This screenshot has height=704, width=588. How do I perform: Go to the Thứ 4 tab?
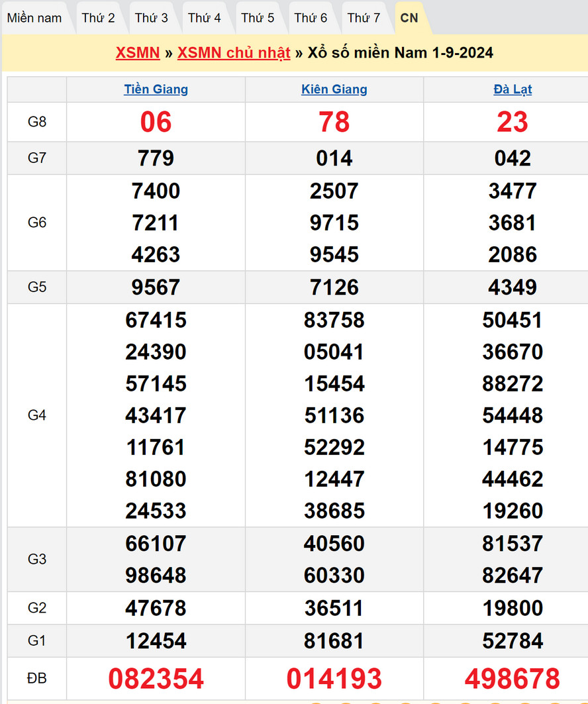(205, 18)
